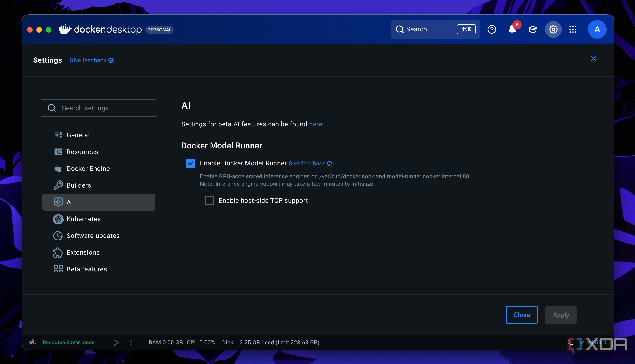Open Give feedback link beside Settings
The width and height of the screenshot is (635, 364).
coord(88,61)
